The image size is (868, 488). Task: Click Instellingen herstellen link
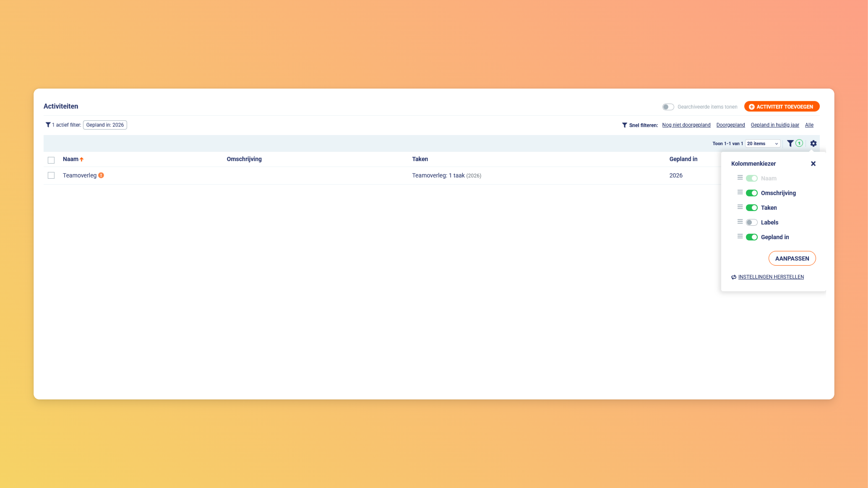click(x=771, y=277)
